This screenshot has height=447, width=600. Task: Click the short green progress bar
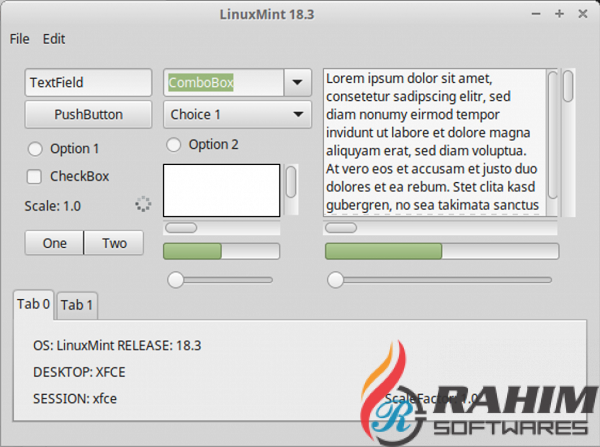click(x=222, y=251)
